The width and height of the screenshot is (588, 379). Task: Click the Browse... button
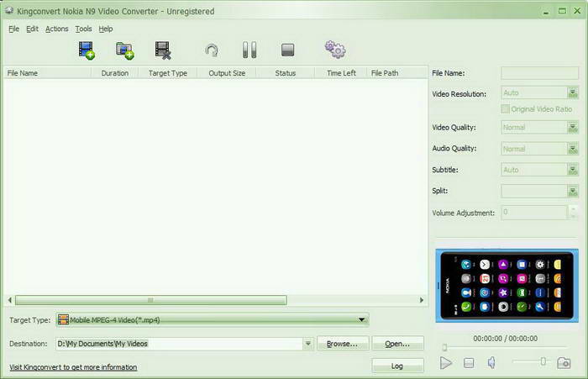[343, 344]
